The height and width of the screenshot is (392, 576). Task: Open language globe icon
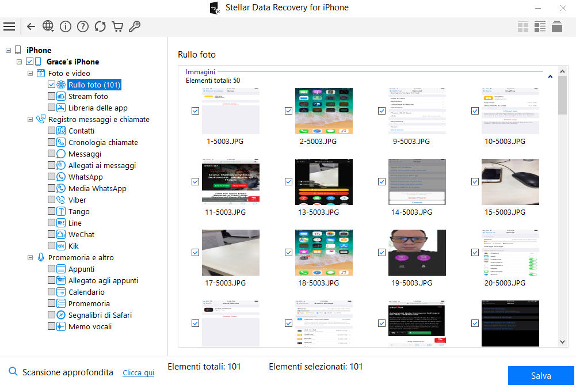click(x=48, y=26)
